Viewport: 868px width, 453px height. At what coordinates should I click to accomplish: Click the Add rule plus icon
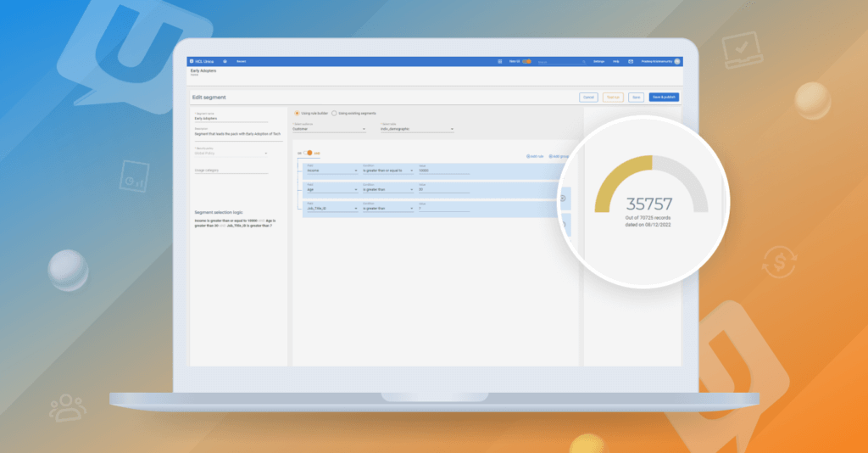pyautogui.click(x=527, y=156)
